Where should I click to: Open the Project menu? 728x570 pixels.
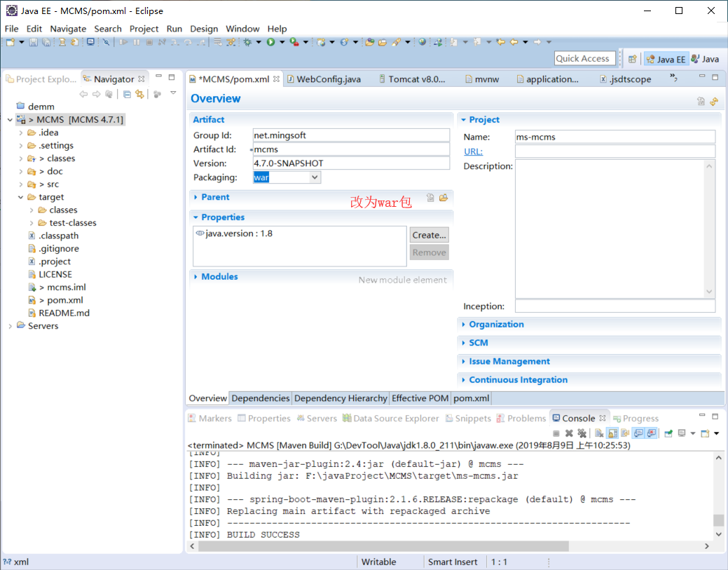tap(144, 29)
